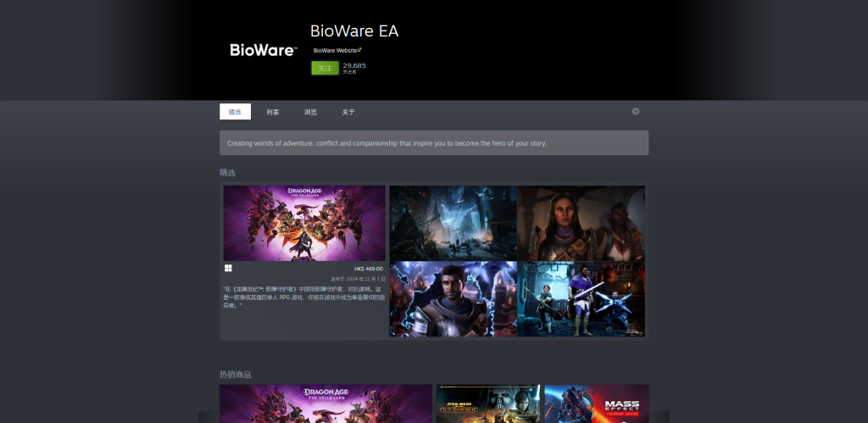The height and width of the screenshot is (423, 868).
Task: Open the two women characters screenshot
Action: pyautogui.click(x=581, y=223)
